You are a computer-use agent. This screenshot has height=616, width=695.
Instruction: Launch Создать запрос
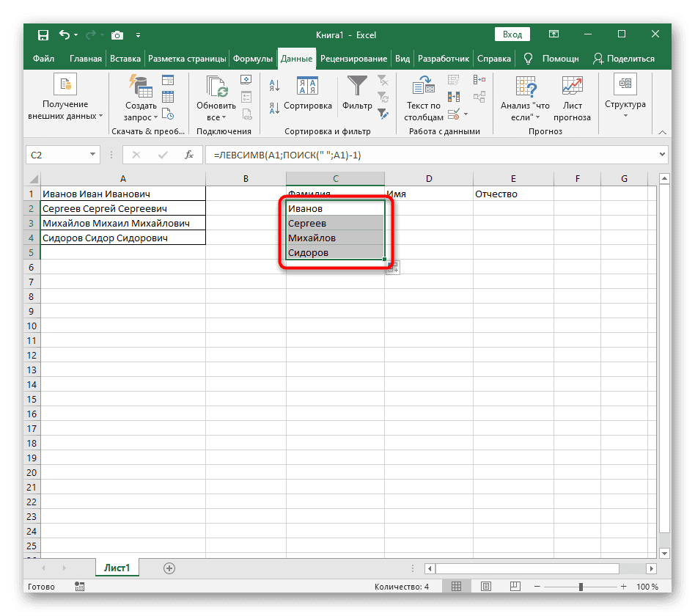[139, 95]
